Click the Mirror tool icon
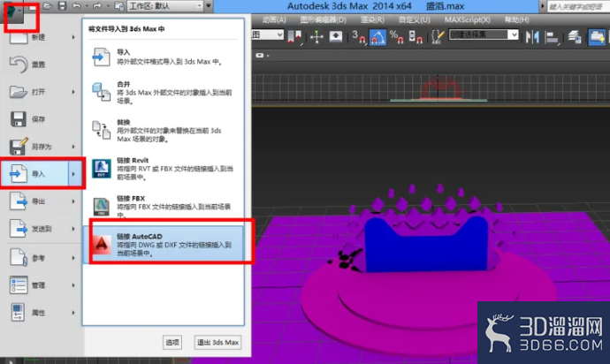The width and height of the screenshot is (610, 364). [x=532, y=37]
